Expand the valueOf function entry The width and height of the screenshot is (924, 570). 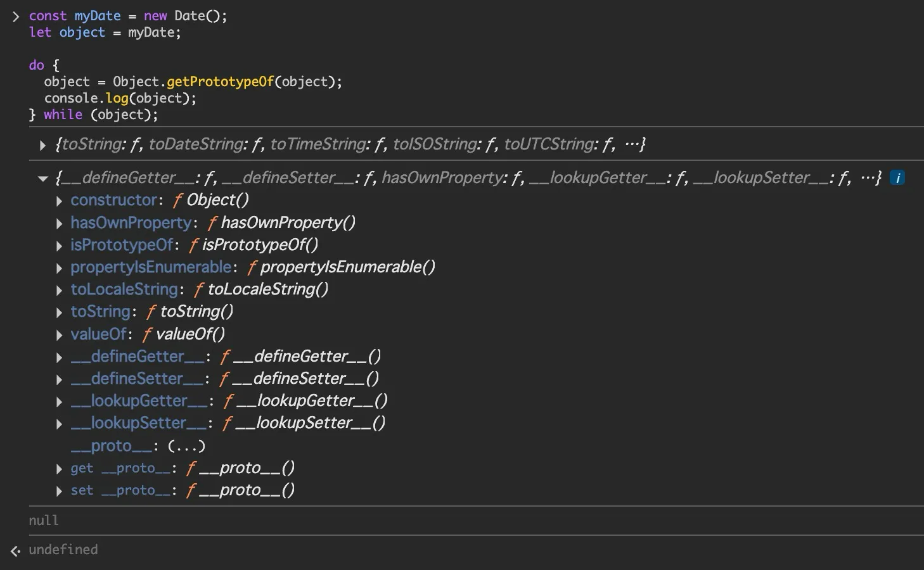point(59,334)
